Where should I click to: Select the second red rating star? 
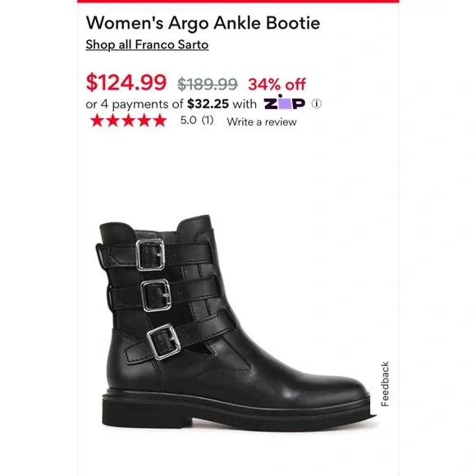click(x=112, y=121)
